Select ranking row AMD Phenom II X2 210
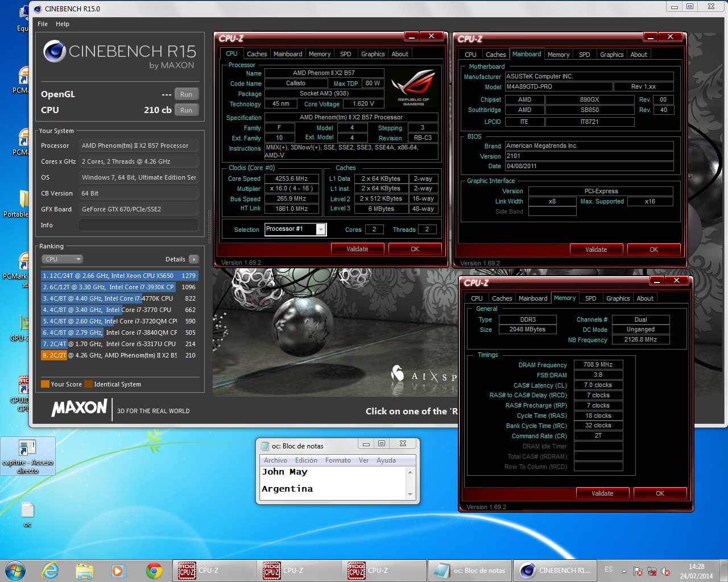 (x=119, y=355)
